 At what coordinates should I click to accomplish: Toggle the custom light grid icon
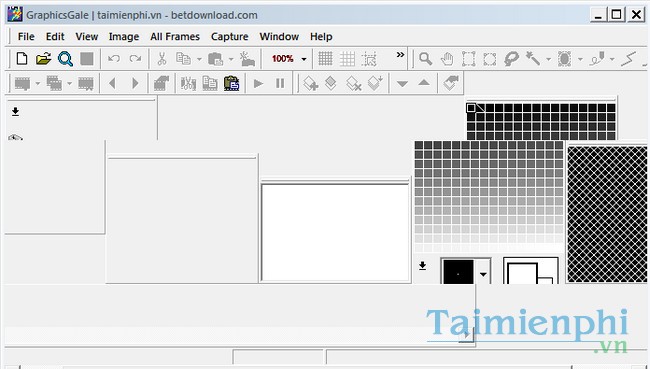347,59
